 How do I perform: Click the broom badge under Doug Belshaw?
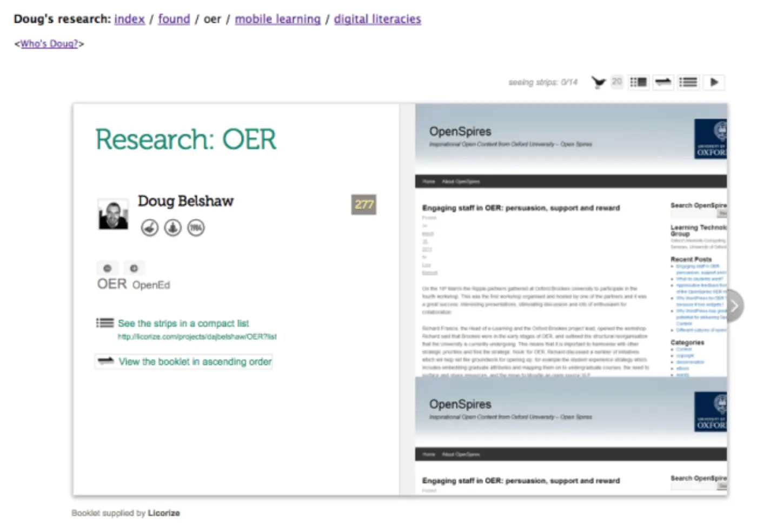(x=150, y=228)
